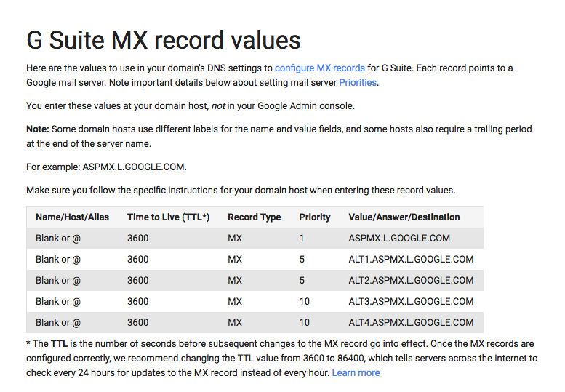
Task: Click priority '5' in the ALT2 row
Action: 302,280
